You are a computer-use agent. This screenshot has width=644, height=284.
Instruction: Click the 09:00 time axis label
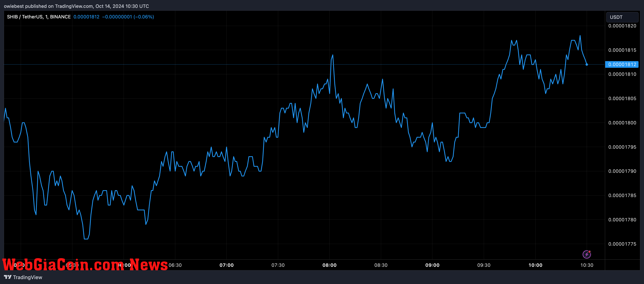[x=432, y=265]
